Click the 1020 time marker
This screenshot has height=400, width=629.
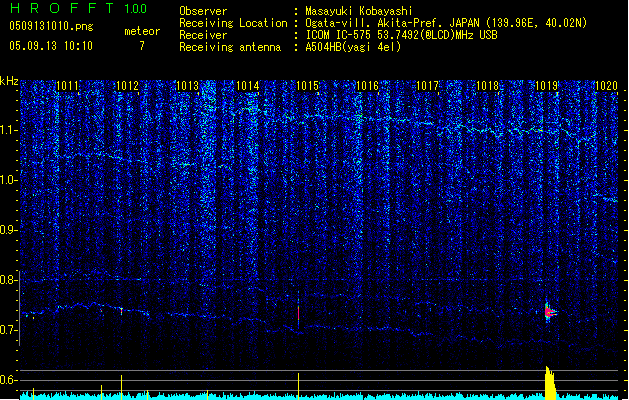606,87
